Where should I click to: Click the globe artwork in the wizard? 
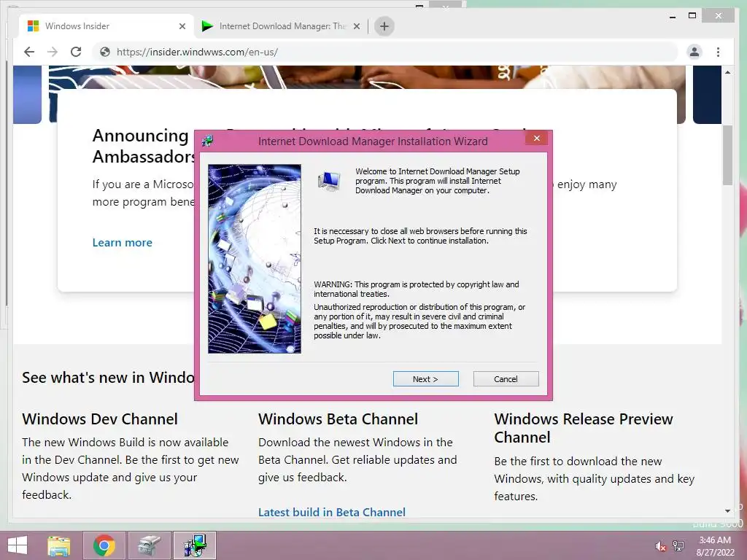(255, 259)
